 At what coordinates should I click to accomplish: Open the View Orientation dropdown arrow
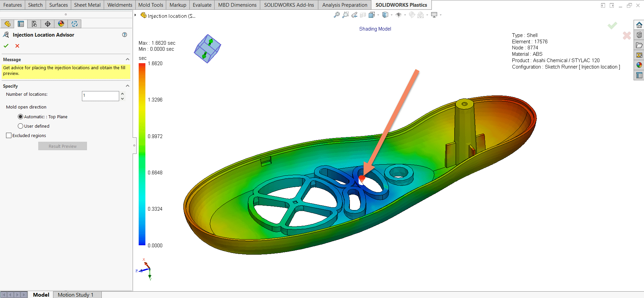[378, 15]
